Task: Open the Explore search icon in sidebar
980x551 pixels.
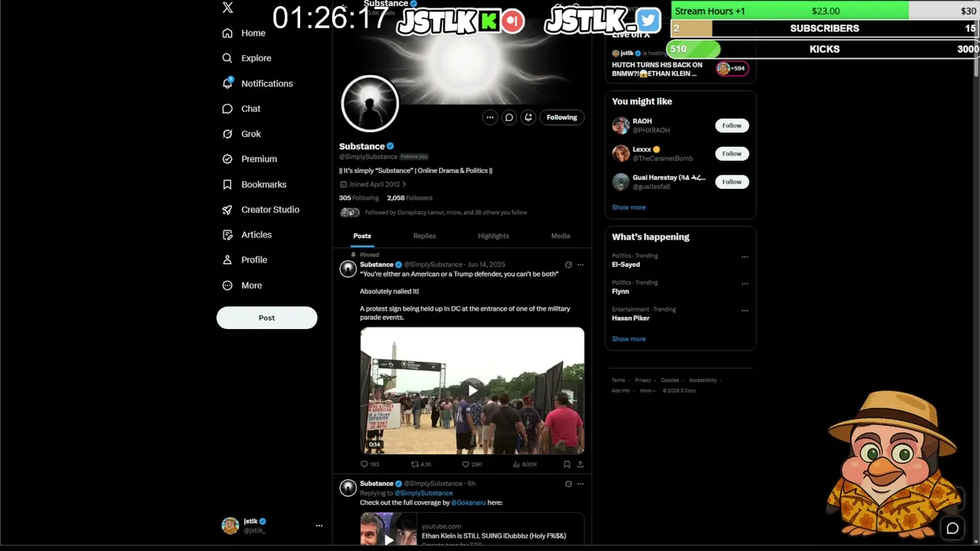Action: (227, 58)
